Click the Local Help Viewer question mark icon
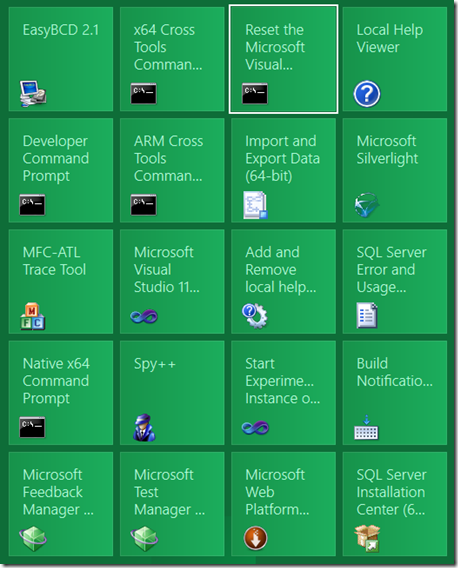This screenshot has width=458, height=568. pos(367,94)
